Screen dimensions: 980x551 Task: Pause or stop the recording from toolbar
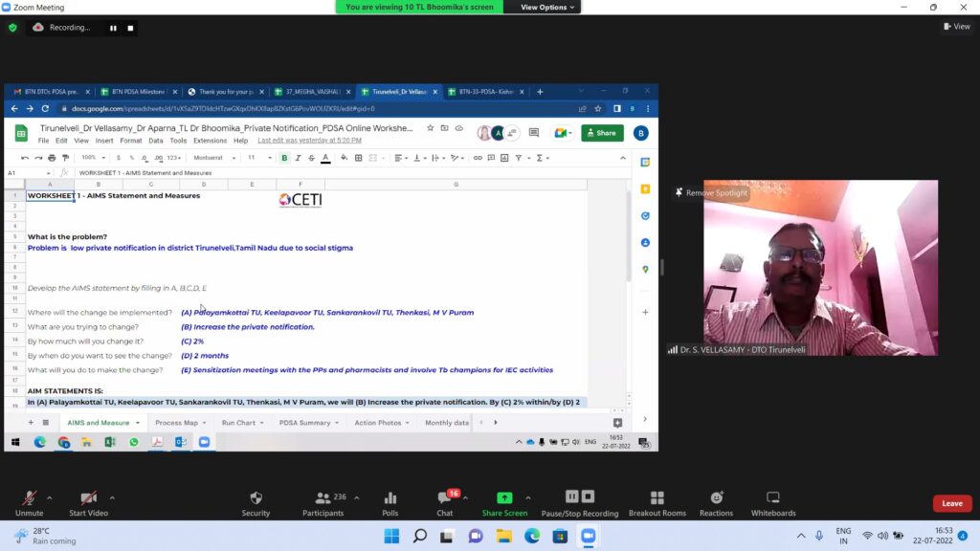coord(580,503)
